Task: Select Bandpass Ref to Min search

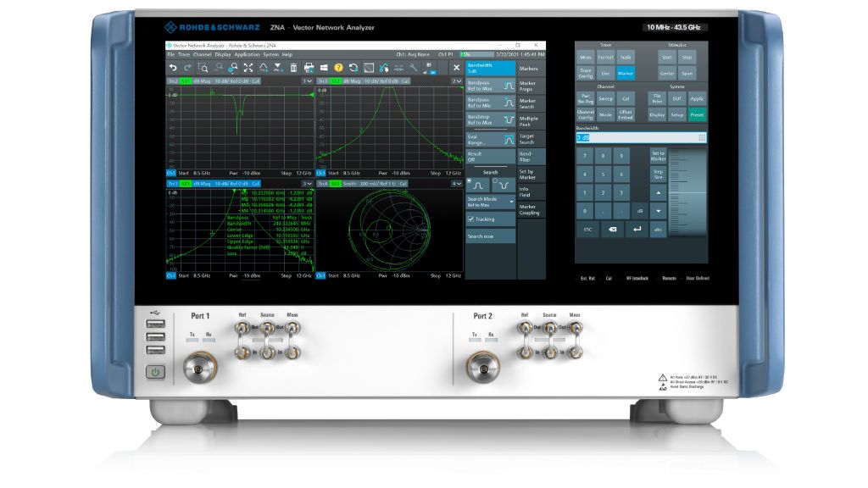Action: (491, 103)
